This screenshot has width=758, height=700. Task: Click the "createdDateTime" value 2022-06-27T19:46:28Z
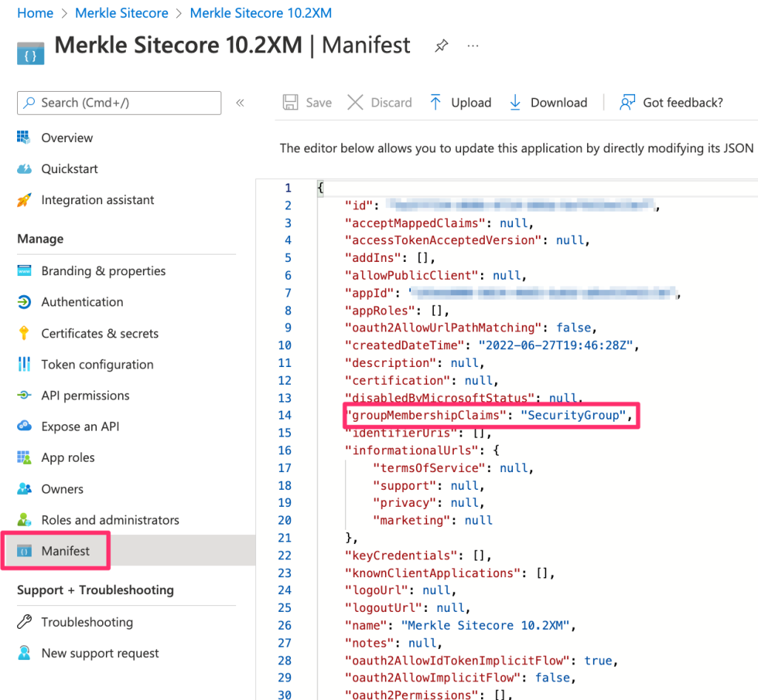[x=555, y=345]
